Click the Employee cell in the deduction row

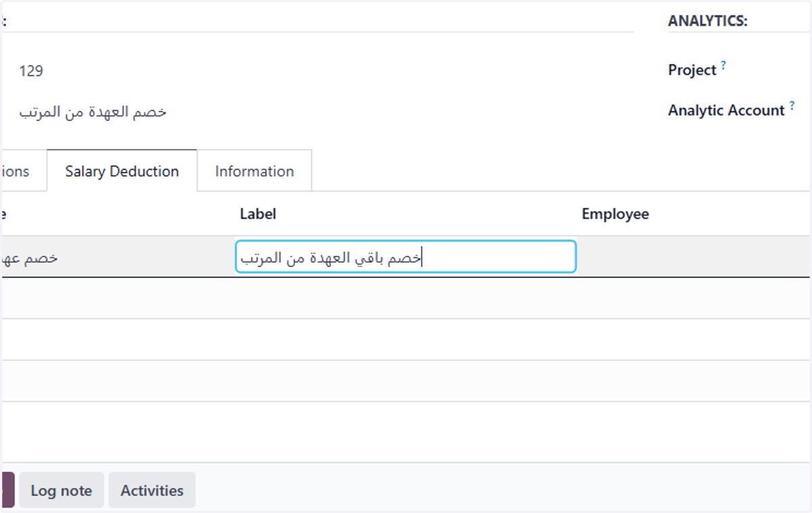pos(695,256)
